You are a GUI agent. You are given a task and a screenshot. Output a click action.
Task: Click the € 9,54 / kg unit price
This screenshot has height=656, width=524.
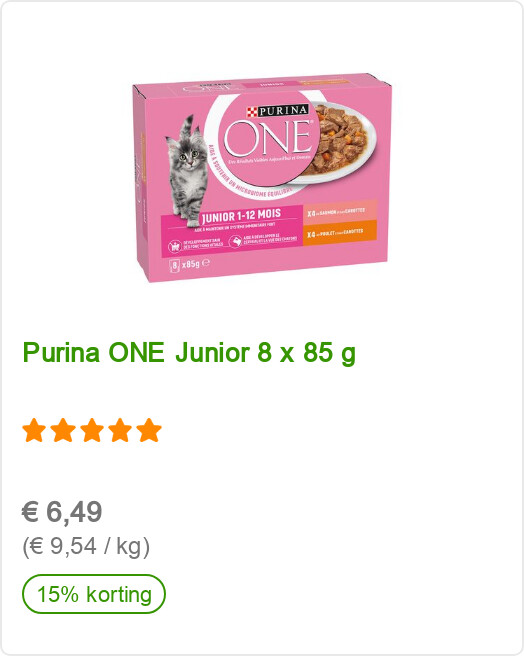(x=86, y=546)
